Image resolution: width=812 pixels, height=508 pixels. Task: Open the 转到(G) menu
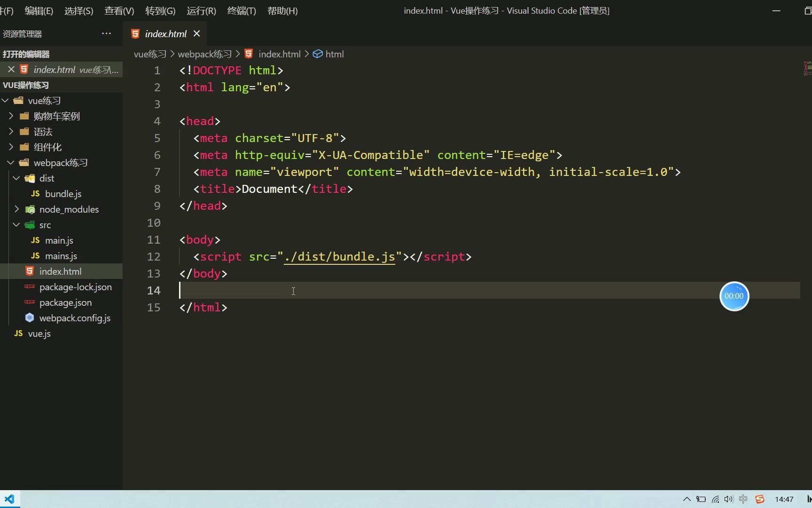click(160, 11)
